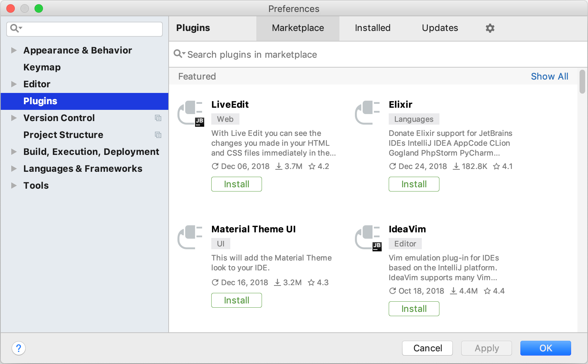588x364 pixels.
Task: Click the IdeaVim plugin icon
Action: click(x=368, y=238)
